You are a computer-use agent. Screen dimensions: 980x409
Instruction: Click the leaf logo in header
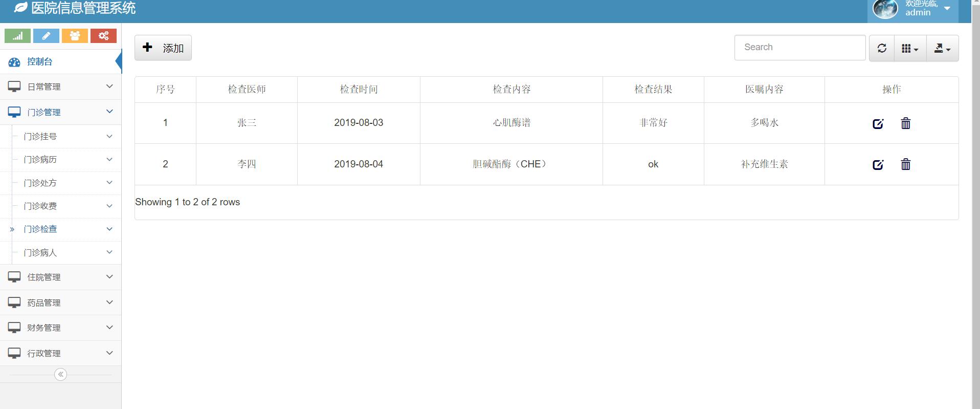(x=20, y=8)
